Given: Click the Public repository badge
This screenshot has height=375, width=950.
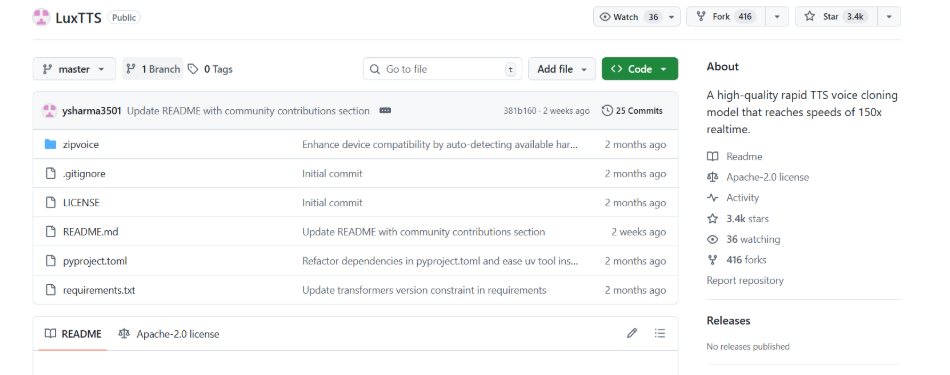Looking at the screenshot, I should (124, 18).
